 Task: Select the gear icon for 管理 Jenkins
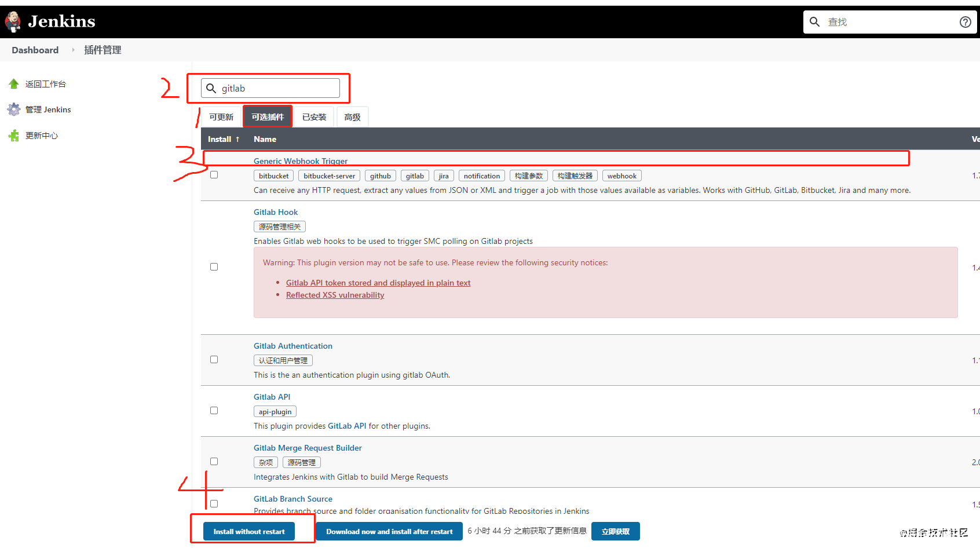[x=13, y=109]
